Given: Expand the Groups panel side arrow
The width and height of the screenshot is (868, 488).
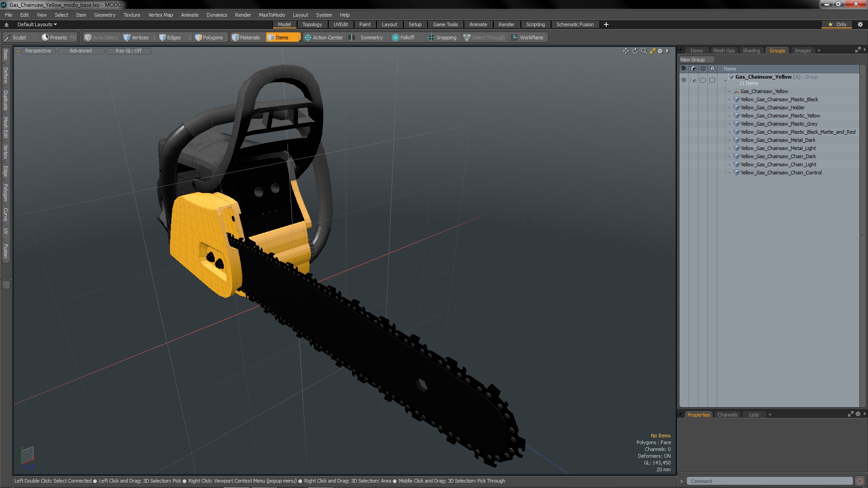Looking at the screenshot, I should coord(864,50).
